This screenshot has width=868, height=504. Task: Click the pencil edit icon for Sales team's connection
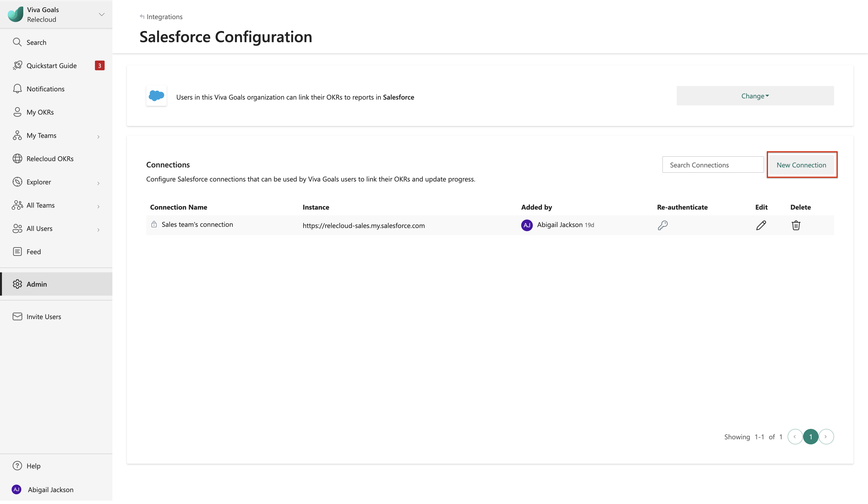pos(761,225)
